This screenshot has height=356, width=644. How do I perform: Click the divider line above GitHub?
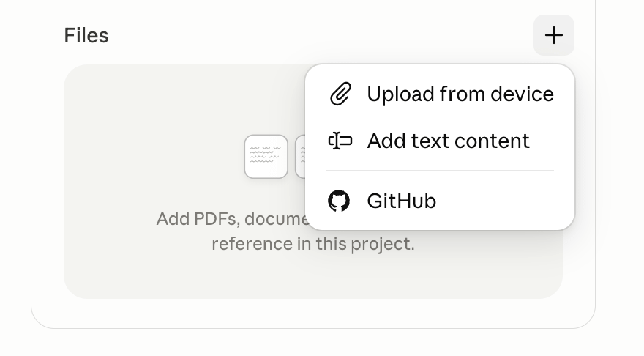[x=440, y=170]
